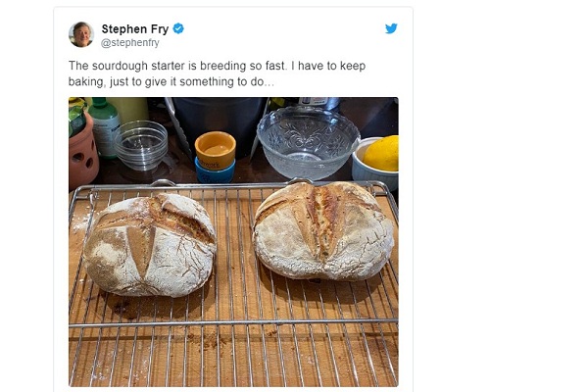Click the green bottle in the photo
This screenshot has height=392, width=588.
104,127
